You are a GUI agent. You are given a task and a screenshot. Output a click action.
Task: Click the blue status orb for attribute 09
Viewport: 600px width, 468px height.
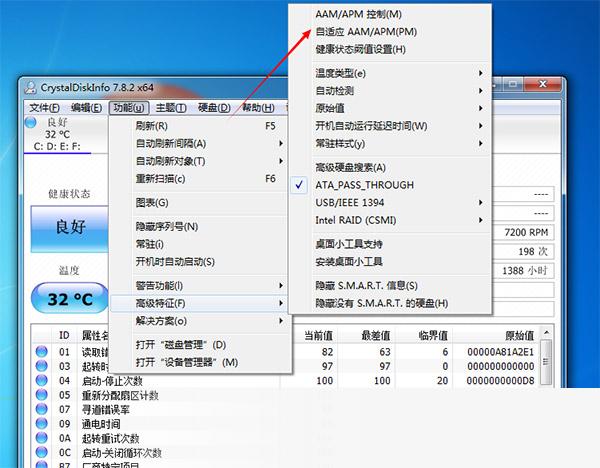(x=41, y=424)
